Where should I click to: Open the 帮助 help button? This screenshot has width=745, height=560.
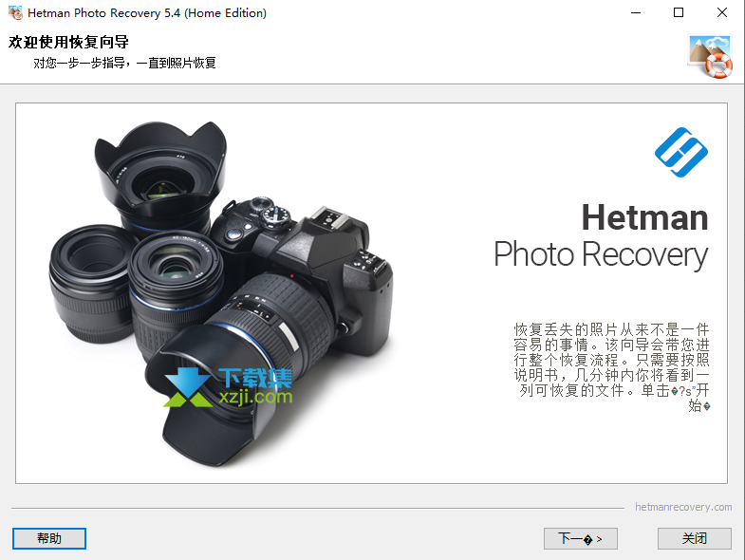49,538
